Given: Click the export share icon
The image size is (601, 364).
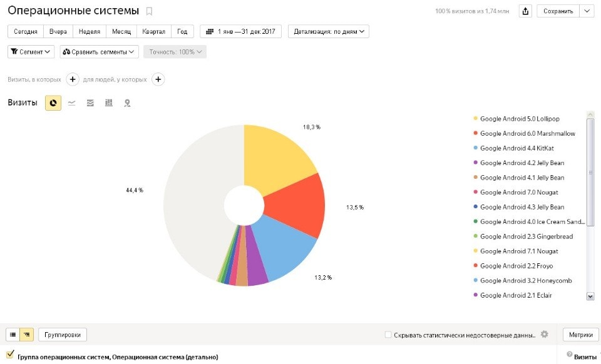Looking at the screenshot, I should [x=525, y=11].
